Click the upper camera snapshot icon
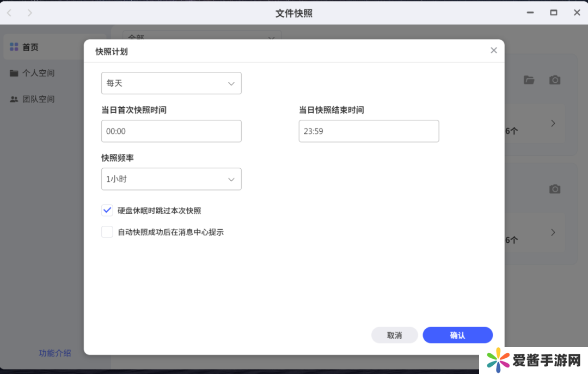588x374 pixels. [554, 80]
